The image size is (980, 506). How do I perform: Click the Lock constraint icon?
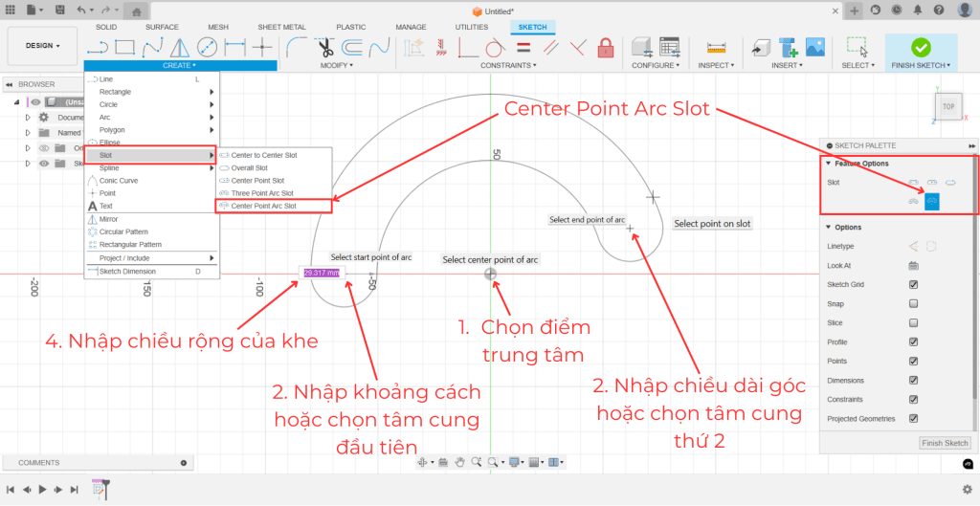click(x=605, y=46)
